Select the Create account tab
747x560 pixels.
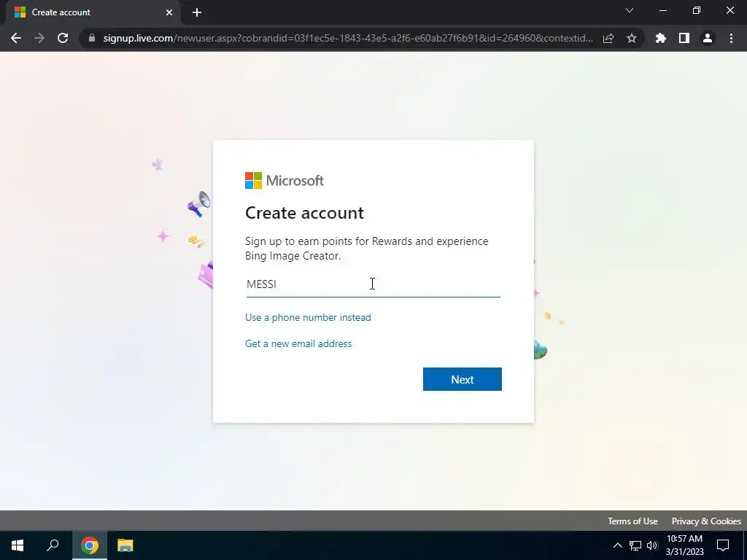pos(93,12)
